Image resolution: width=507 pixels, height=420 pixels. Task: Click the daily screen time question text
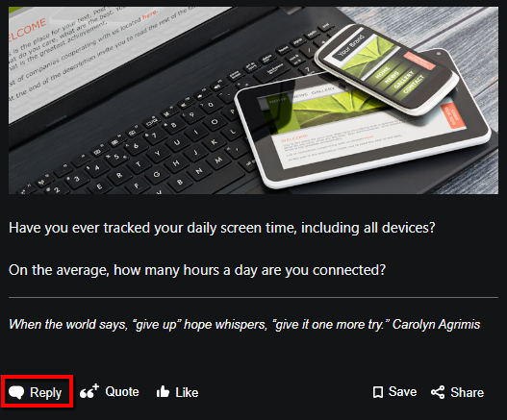[222, 228]
